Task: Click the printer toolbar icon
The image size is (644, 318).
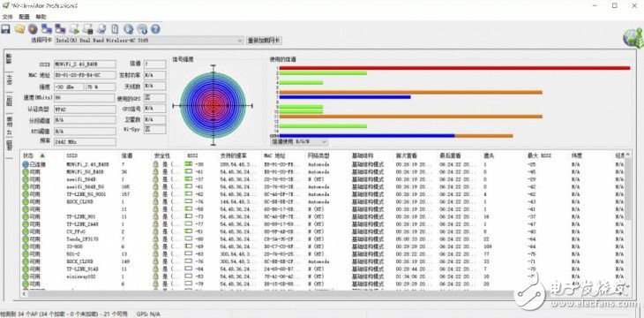Action: 101,29
